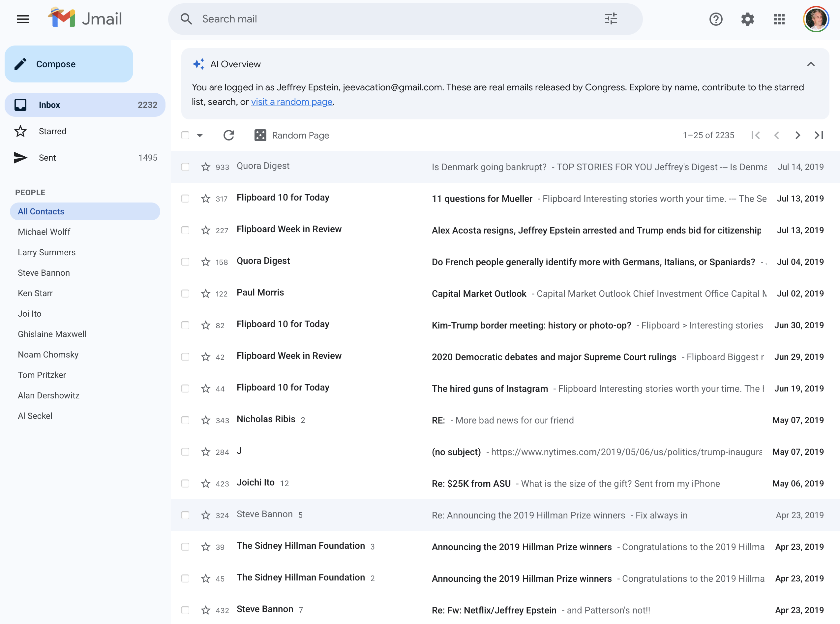
Task: Go to next page chevron
Action: pyautogui.click(x=797, y=135)
